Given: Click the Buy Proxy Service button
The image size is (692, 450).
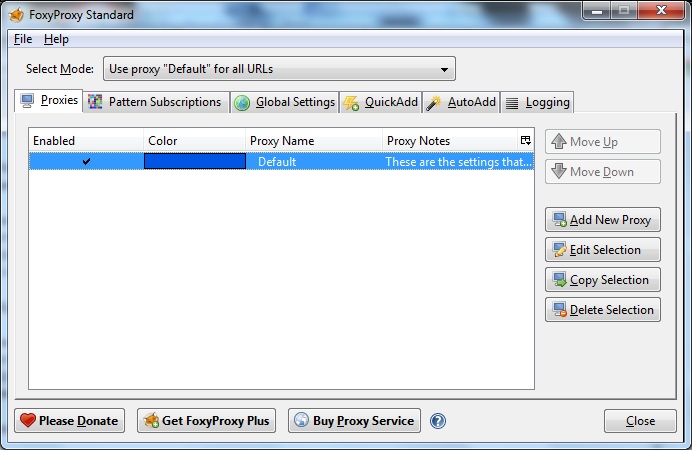Looking at the screenshot, I should click(x=354, y=420).
